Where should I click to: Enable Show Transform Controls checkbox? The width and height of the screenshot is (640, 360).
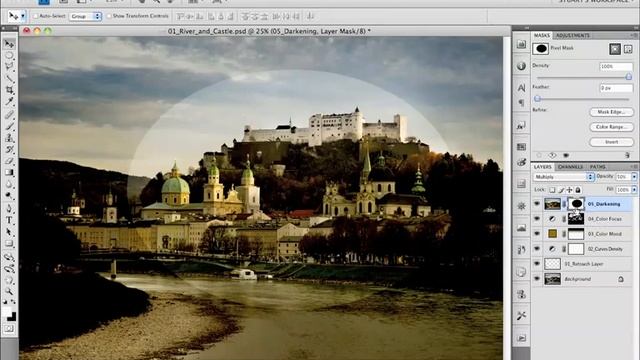109,16
